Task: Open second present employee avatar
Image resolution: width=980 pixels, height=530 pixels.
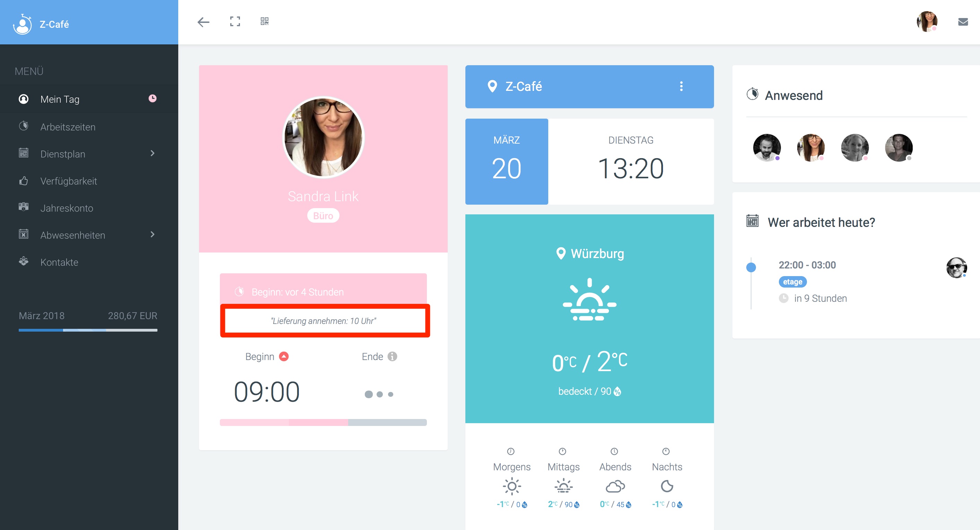Action: coord(811,148)
